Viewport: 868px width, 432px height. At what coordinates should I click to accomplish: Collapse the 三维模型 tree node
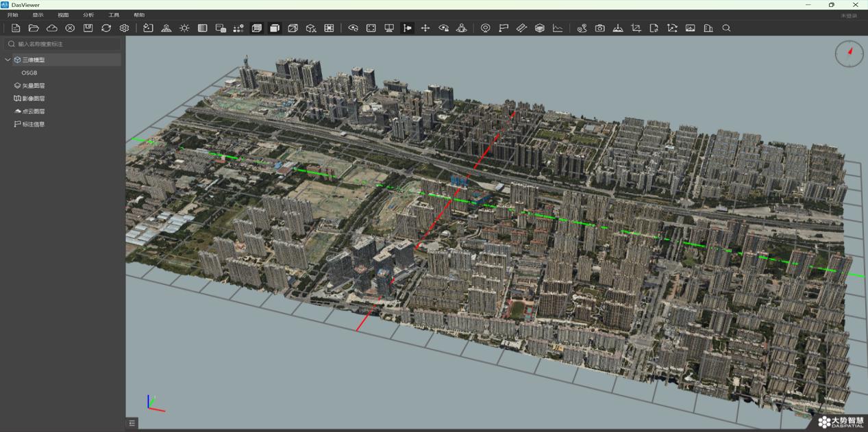tap(8, 60)
